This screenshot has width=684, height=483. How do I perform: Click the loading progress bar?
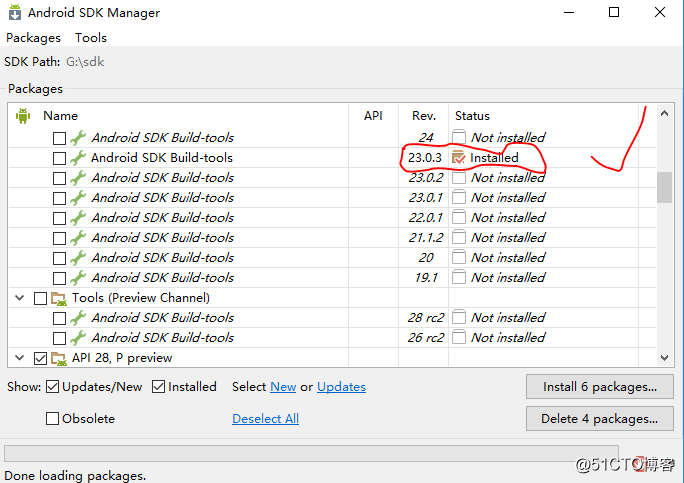pyautogui.click(x=311, y=453)
